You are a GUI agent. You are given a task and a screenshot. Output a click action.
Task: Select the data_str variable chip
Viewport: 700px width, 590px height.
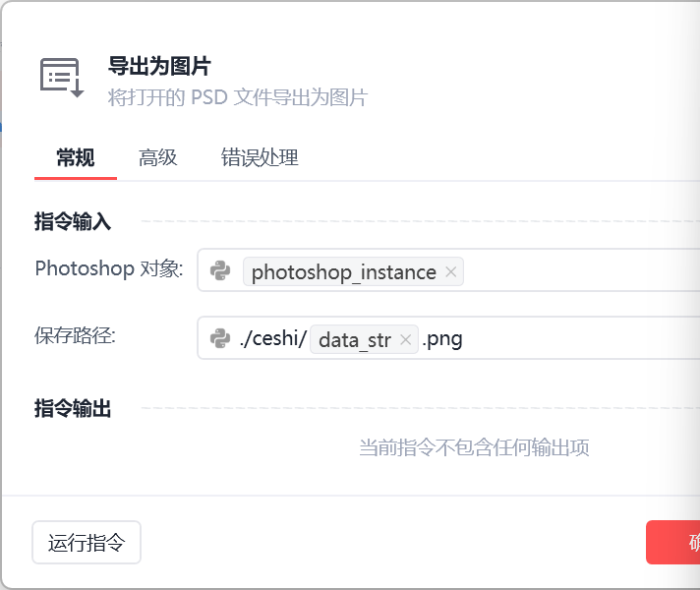pyautogui.click(x=354, y=340)
